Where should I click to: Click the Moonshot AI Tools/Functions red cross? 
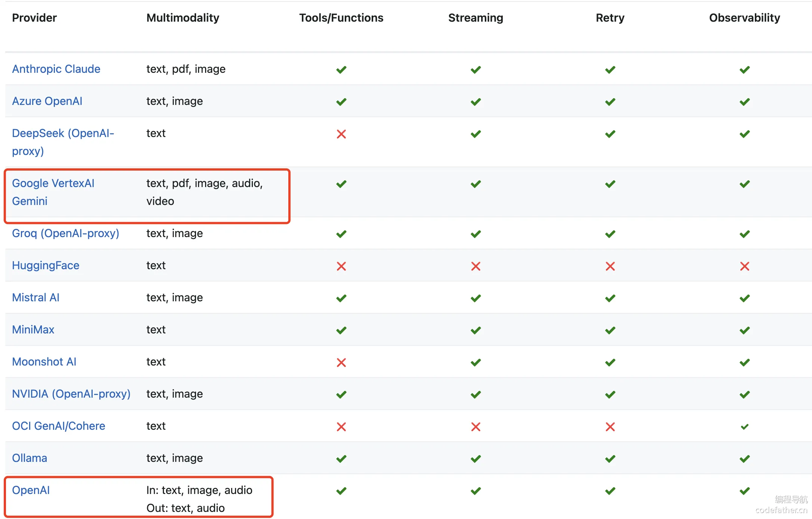341,363
